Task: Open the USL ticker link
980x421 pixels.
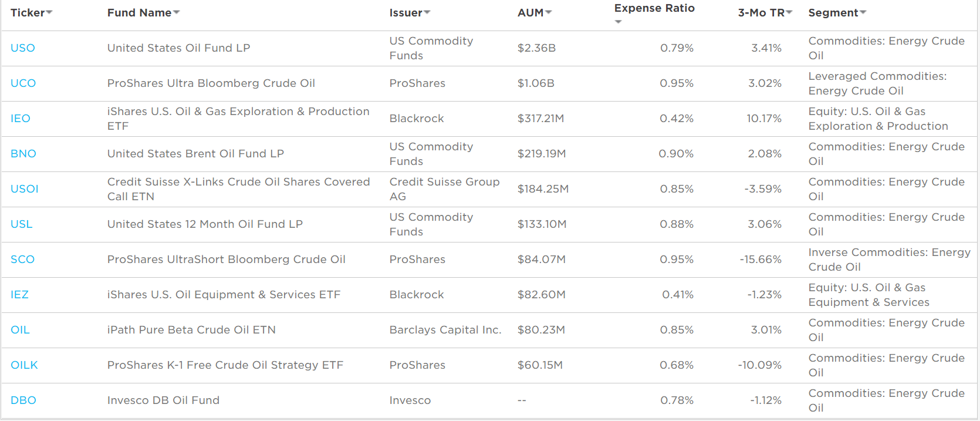Action: pos(22,224)
